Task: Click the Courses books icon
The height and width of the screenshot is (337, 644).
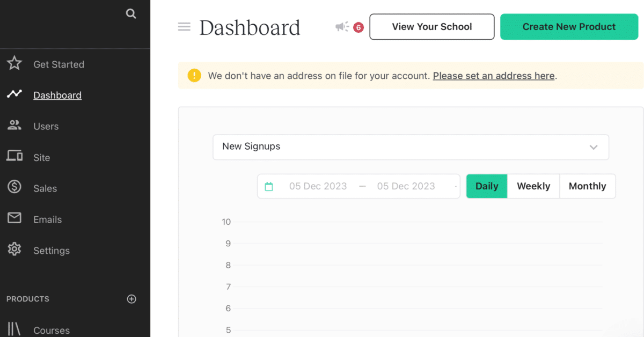Action: click(x=14, y=329)
